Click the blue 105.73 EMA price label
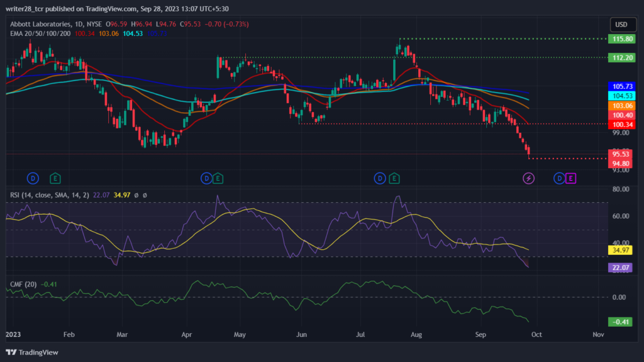The image size is (644, 362). coord(622,86)
